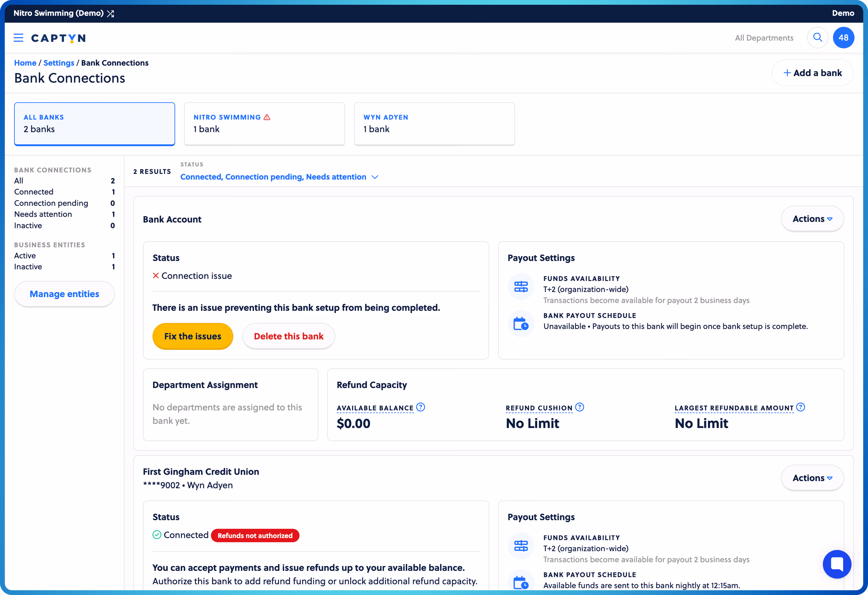
Task: Click the Available Balance help icon
Action: (421, 407)
